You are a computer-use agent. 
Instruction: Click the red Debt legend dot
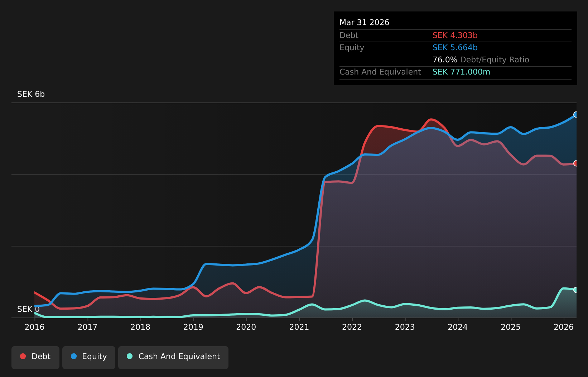[23, 356]
